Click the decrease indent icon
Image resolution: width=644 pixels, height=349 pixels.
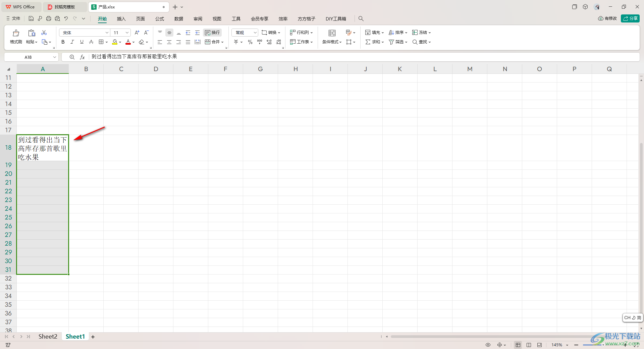(188, 33)
